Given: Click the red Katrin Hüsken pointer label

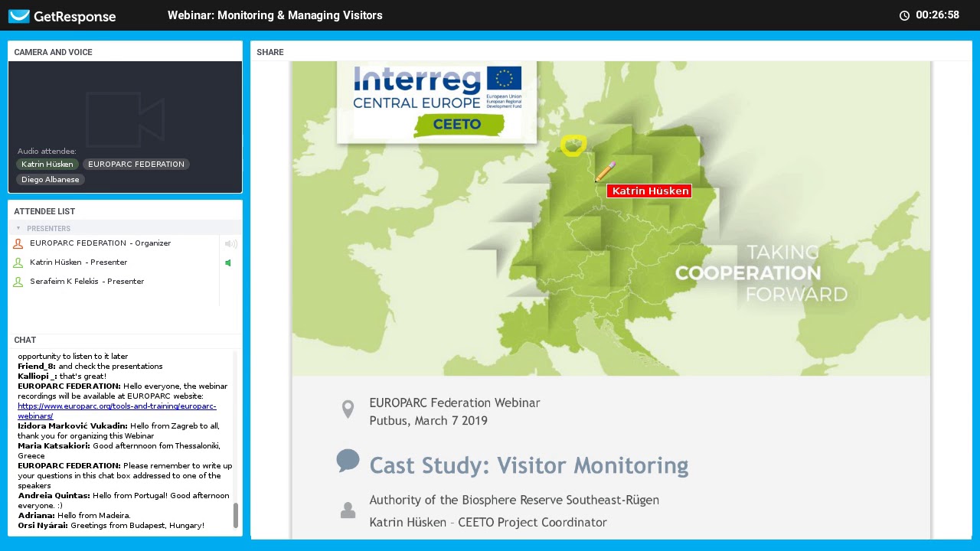Looking at the screenshot, I should pyautogui.click(x=649, y=191).
